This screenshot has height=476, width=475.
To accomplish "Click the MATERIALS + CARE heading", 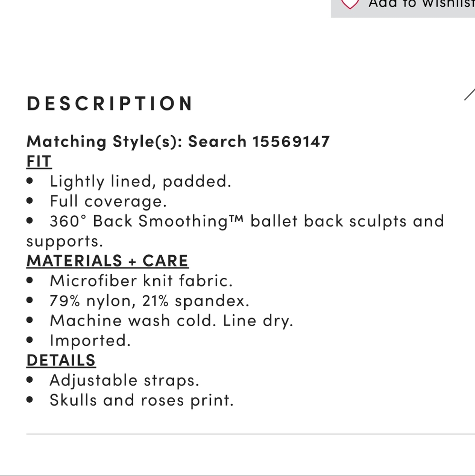I will tap(108, 261).
